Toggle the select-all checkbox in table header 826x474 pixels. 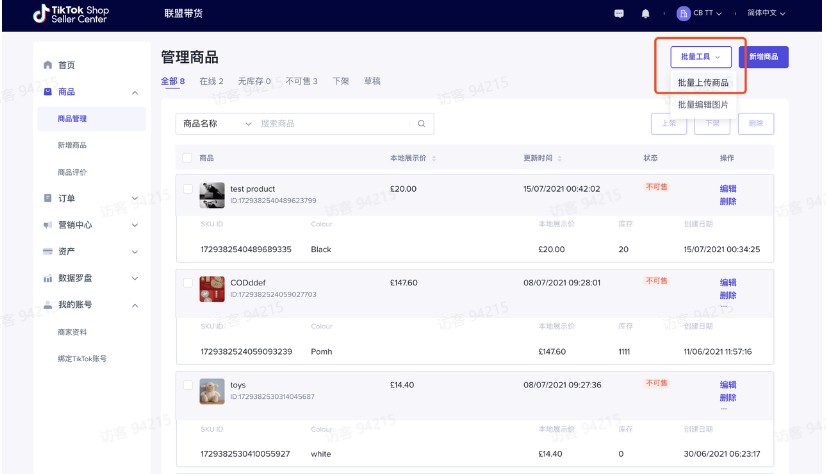tap(187, 158)
